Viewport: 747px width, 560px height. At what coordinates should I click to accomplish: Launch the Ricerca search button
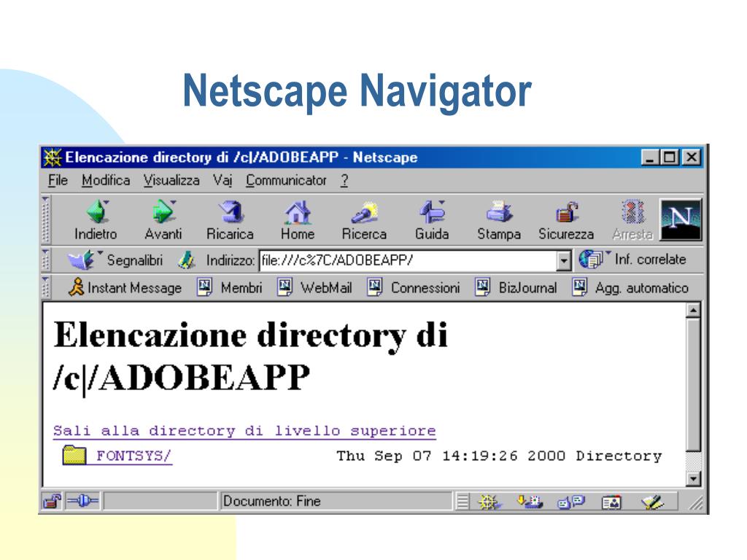point(365,220)
